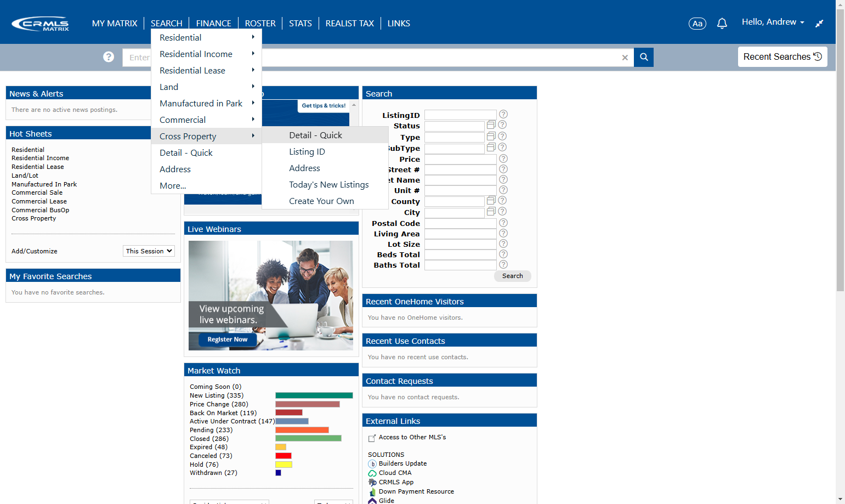This screenshot has width=845, height=504.
Task: Click the Recent Searches button
Action: click(x=782, y=57)
